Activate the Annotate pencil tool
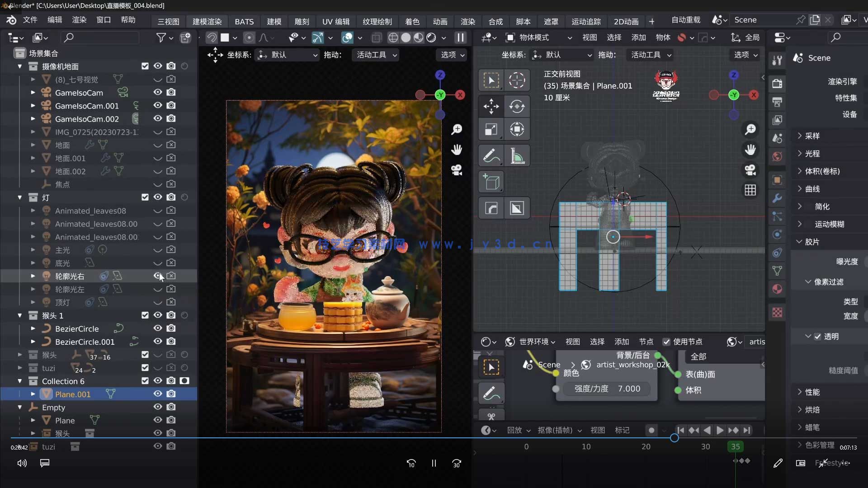The width and height of the screenshot is (868, 488). (491, 156)
